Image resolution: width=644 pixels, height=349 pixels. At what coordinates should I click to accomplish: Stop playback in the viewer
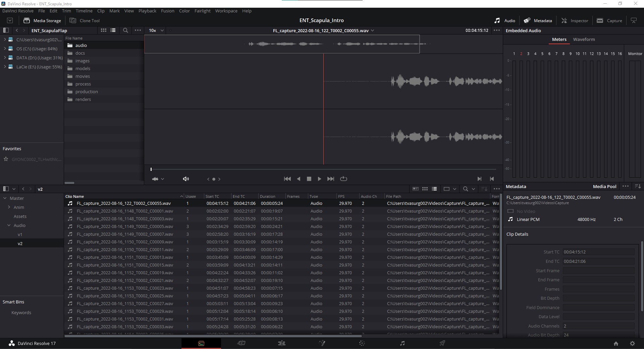pyautogui.click(x=309, y=179)
